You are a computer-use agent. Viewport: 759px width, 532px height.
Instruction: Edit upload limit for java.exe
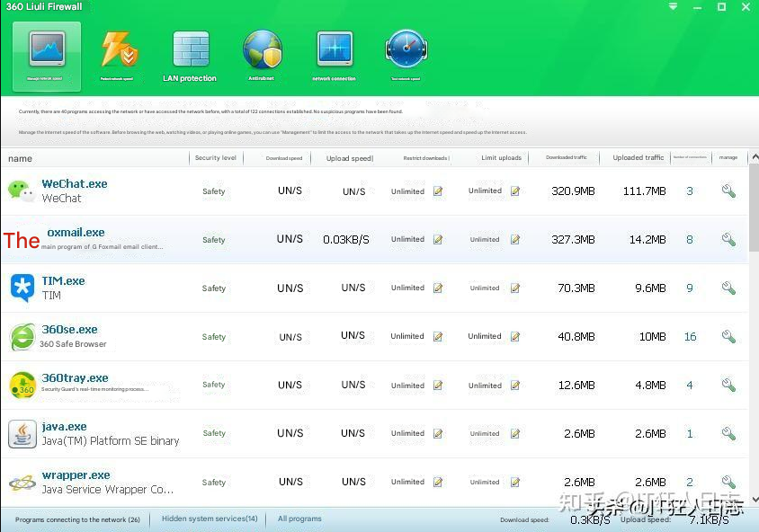pos(515,433)
